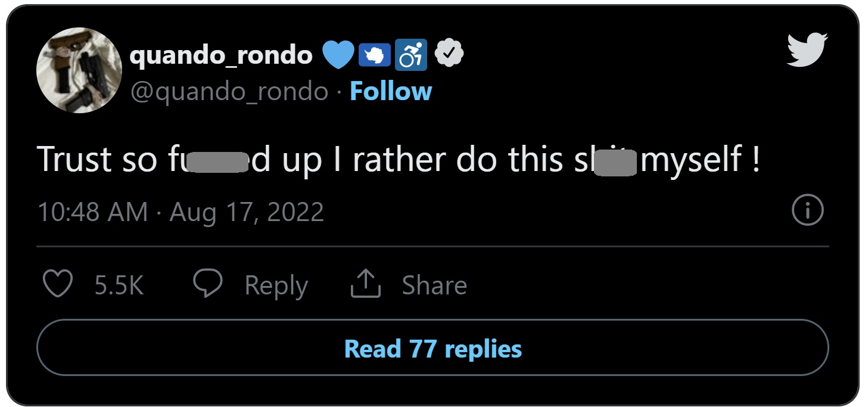Click the @quando_rondo handle
The width and height of the screenshot is (868, 407).
(x=229, y=91)
